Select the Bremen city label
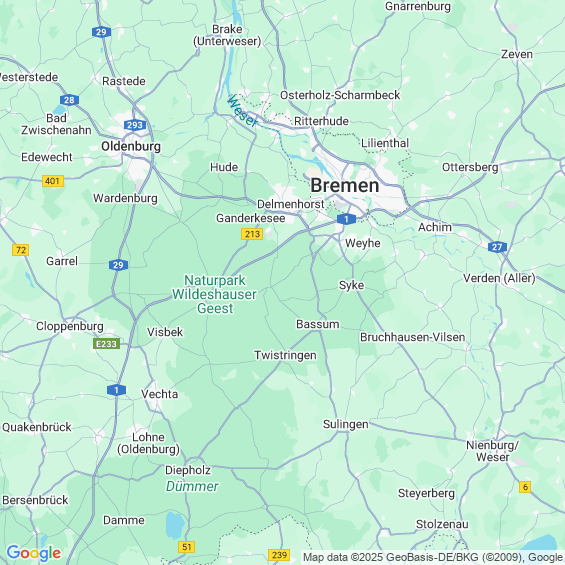Screen dimensions: 565x565 pyautogui.click(x=345, y=186)
